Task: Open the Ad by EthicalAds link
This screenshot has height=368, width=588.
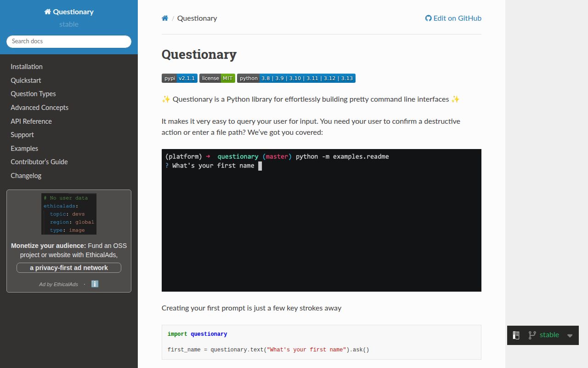Action: coord(58,284)
